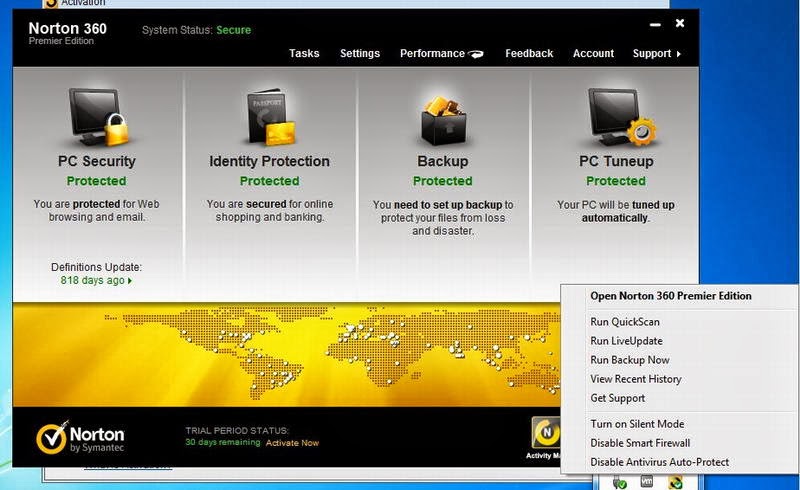Open the Account page
This screenshot has height=490, width=800.
(x=593, y=54)
